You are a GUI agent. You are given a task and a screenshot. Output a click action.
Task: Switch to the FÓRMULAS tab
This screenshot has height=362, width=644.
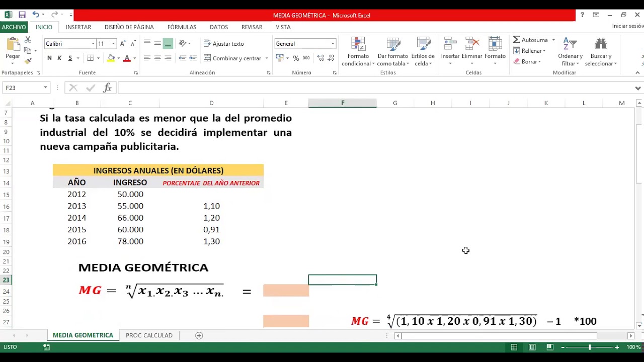(182, 27)
